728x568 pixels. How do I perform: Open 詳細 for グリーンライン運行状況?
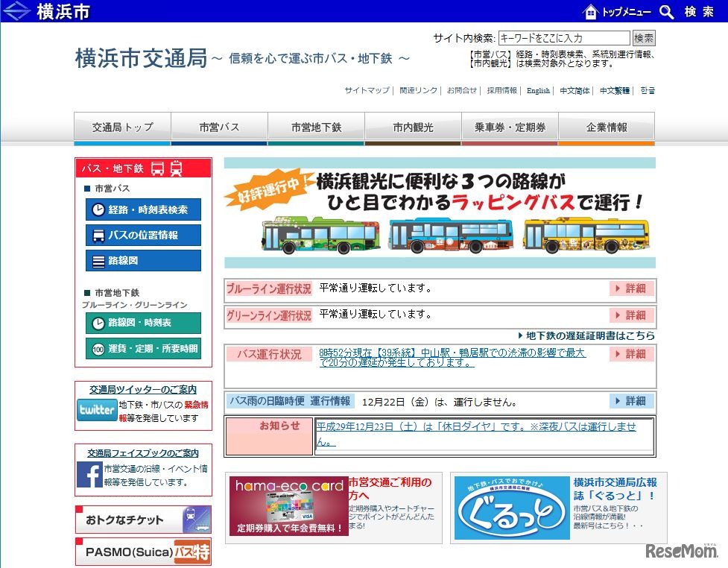pyautogui.click(x=631, y=315)
